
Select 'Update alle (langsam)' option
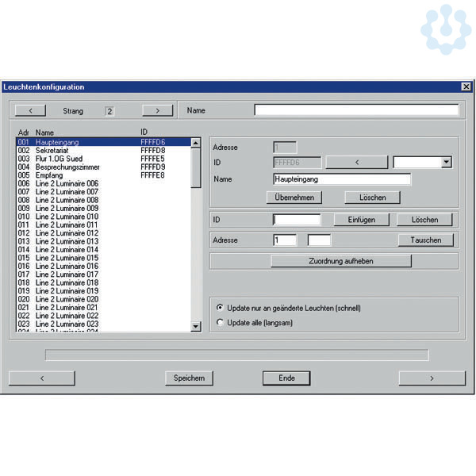point(221,323)
